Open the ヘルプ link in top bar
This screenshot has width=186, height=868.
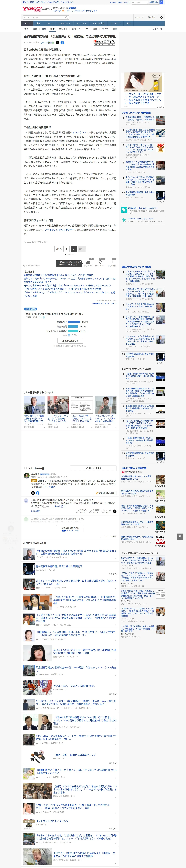(127, 2)
